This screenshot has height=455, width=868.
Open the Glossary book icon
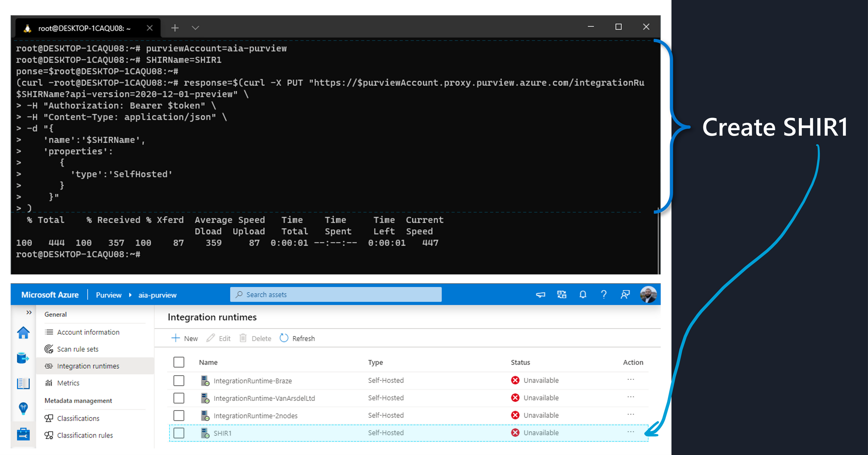(x=23, y=383)
